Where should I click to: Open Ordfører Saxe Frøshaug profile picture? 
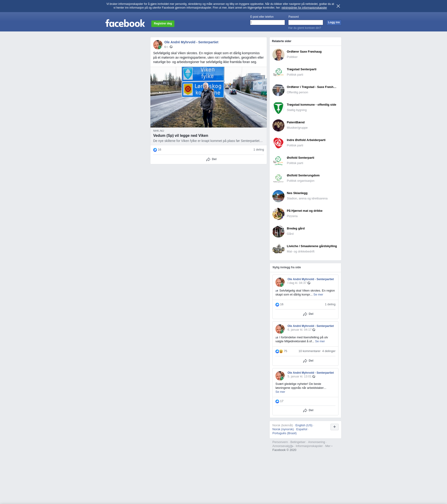tap(278, 54)
